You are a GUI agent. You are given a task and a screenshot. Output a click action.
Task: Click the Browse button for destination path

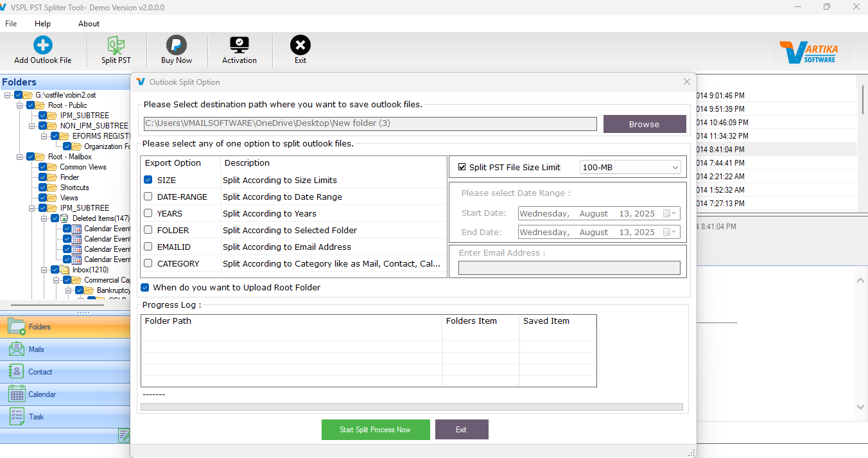pos(645,124)
